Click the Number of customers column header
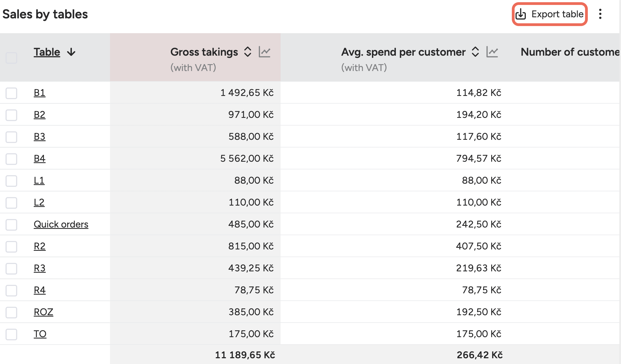 (569, 52)
